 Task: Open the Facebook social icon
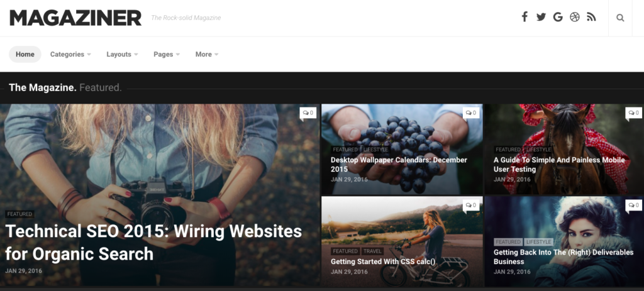[525, 17]
